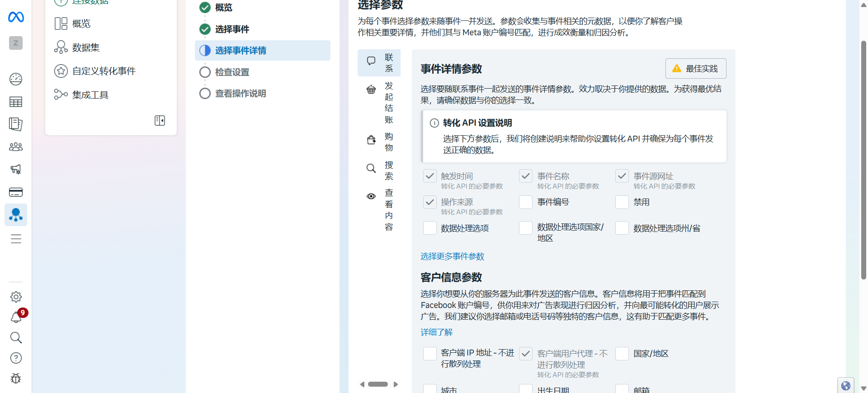
Task: Click the 最佳实践 button
Action: point(695,68)
